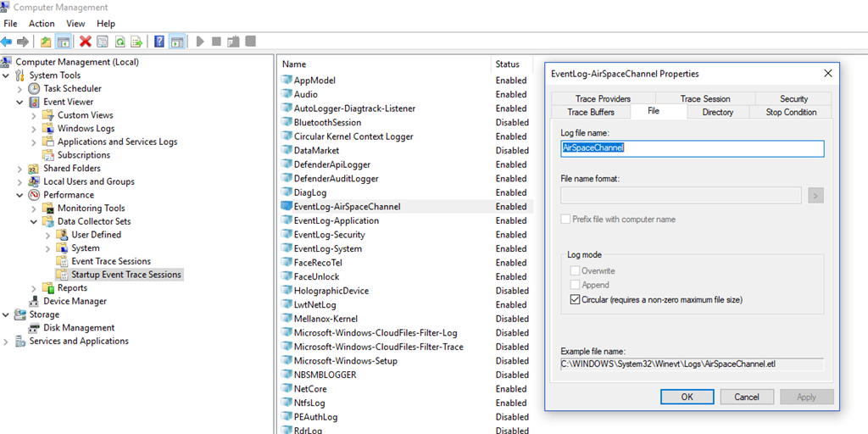Screen dimensions: 868x434
Task: Click the Task Scheduler clock icon
Action: 34,88
